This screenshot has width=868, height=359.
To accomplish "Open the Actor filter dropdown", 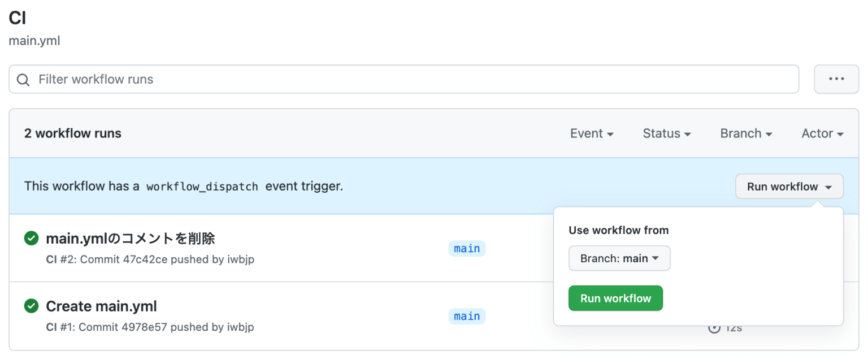I will (821, 133).
